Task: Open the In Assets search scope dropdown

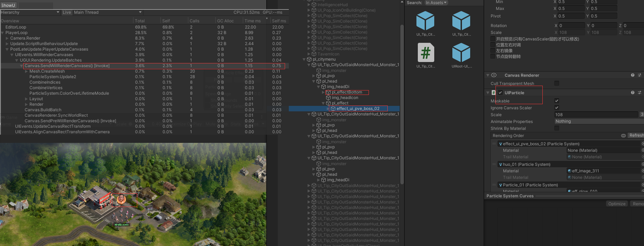Action: click(x=436, y=3)
